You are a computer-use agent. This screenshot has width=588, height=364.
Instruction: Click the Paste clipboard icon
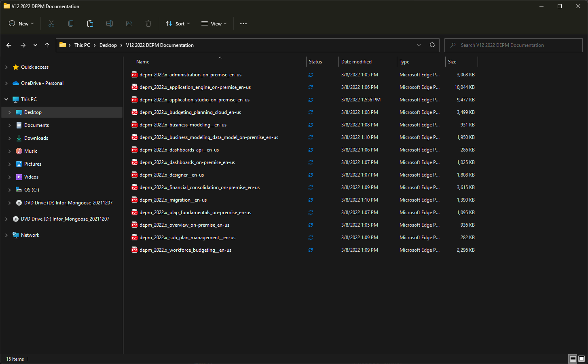tap(90, 24)
